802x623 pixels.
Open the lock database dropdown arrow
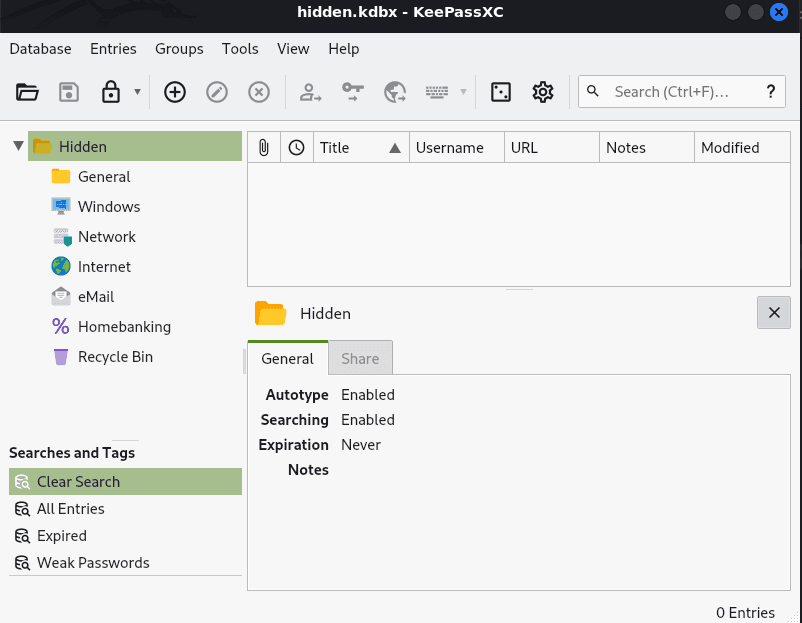[137, 92]
